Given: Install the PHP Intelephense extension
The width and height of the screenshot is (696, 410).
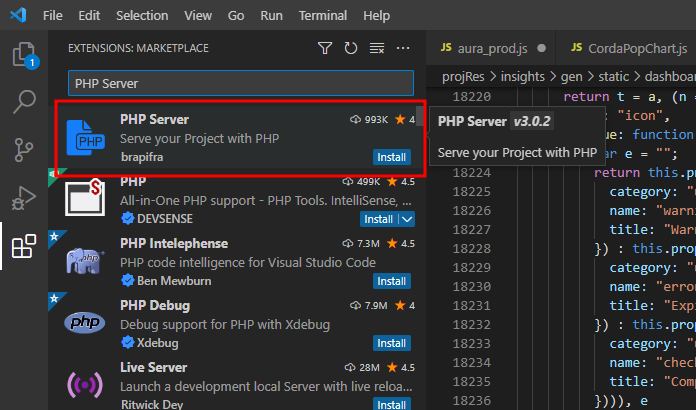Looking at the screenshot, I should tap(392, 281).
